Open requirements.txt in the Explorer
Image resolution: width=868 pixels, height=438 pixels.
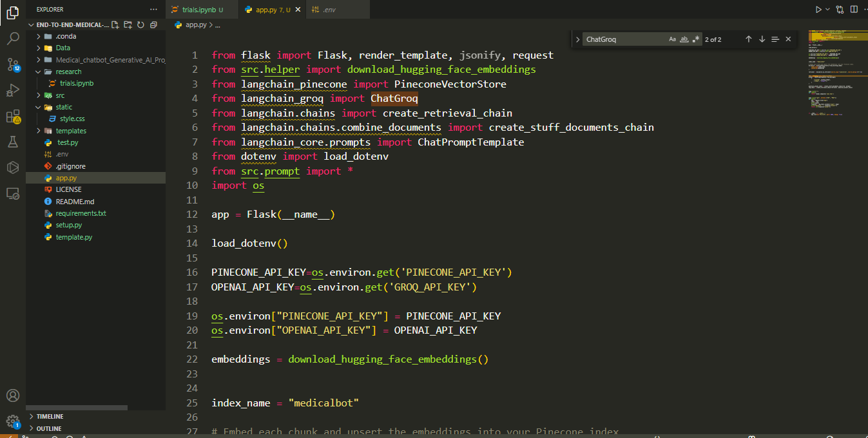click(81, 213)
